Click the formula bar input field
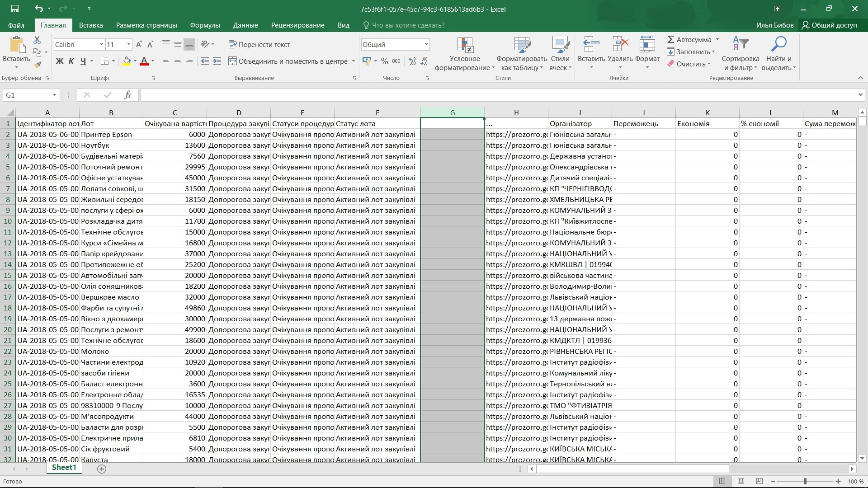868x488 pixels. click(497, 95)
